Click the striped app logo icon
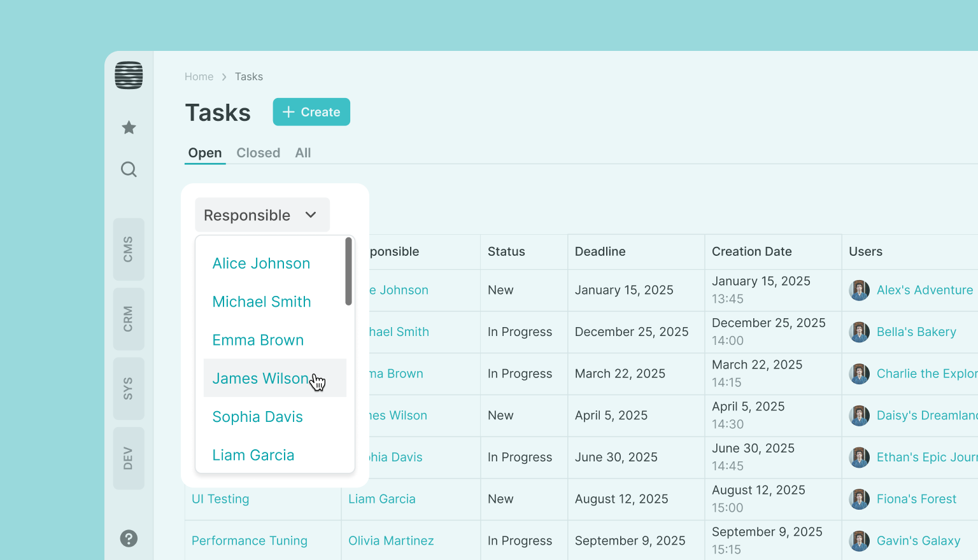This screenshot has width=978, height=560. coord(129,76)
